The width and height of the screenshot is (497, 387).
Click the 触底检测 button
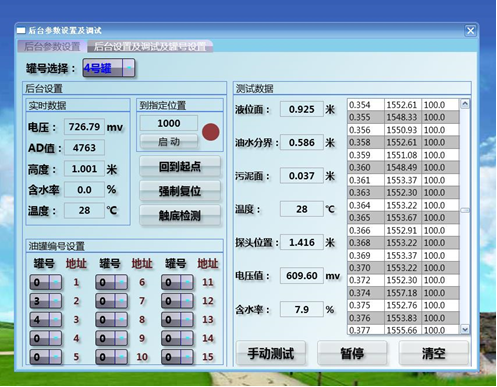tap(180, 216)
